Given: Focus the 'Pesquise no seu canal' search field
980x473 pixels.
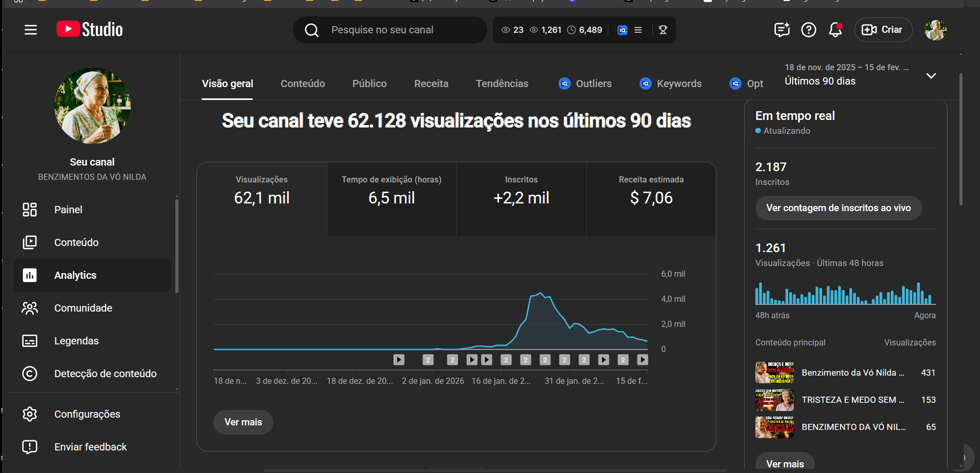Looking at the screenshot, I should (x=390, y=30).
